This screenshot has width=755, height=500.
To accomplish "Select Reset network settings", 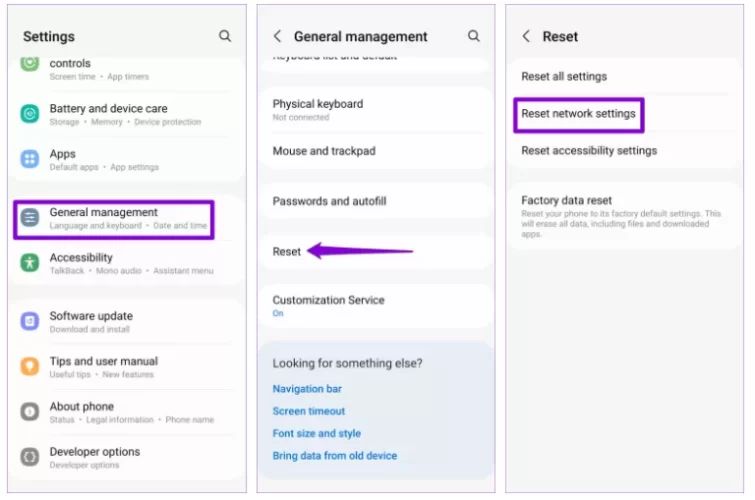I will point(578,114).
